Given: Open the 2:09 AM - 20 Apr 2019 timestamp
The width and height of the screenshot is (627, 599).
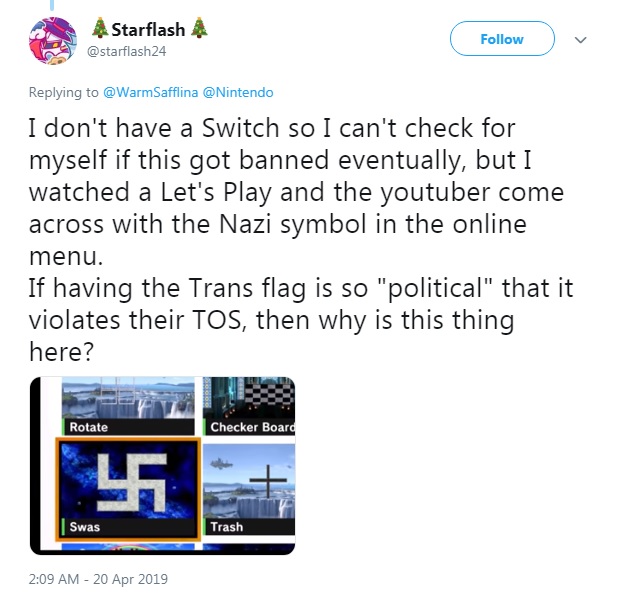Looking at the screenshot, I should 98,579.
